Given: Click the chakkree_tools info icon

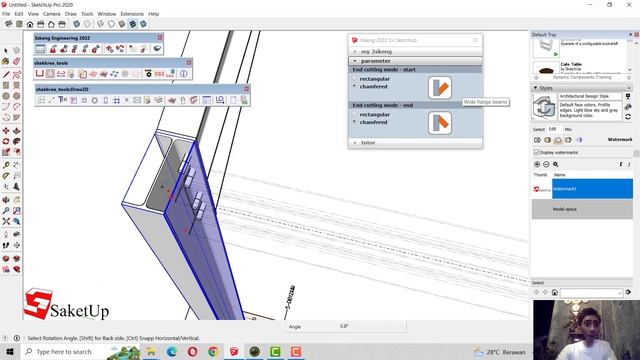Looking at the screenshot, I should pyautogui.click(x=184, y=74).
